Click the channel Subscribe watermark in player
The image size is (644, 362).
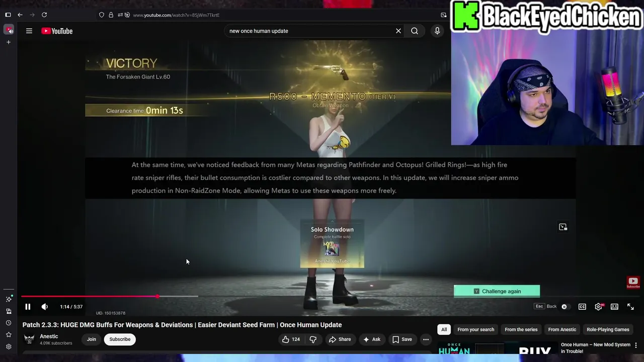click(633, 283)
